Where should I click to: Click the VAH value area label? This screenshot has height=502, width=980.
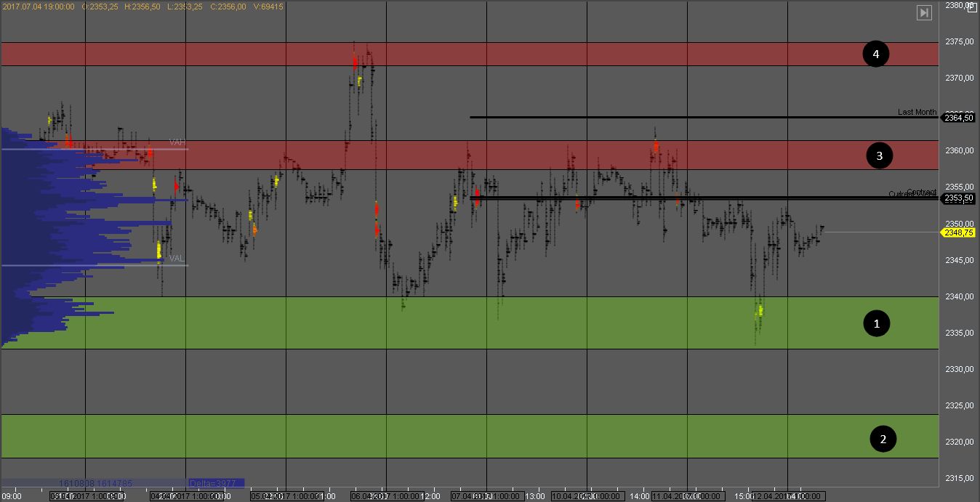pos(177,142)
